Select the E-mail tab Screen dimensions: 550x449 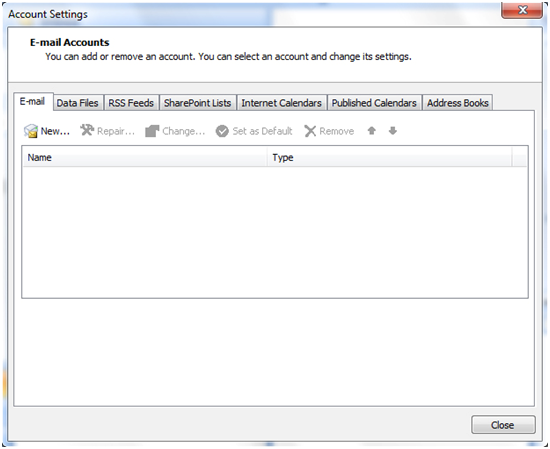(33, 102)
